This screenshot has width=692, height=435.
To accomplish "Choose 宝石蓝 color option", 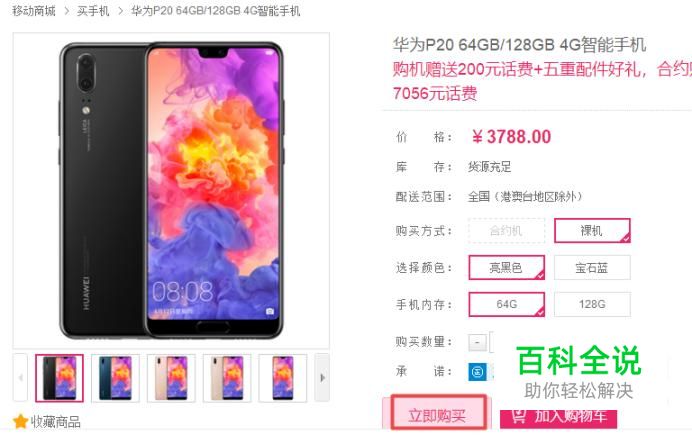I will click(592, 267).
